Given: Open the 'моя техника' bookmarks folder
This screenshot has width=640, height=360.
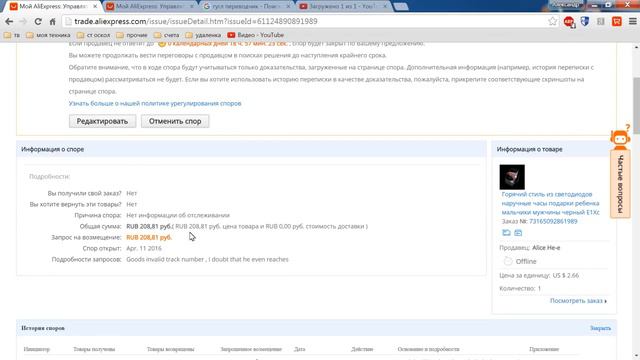Looking at the screenshot, I should [48, 35].
